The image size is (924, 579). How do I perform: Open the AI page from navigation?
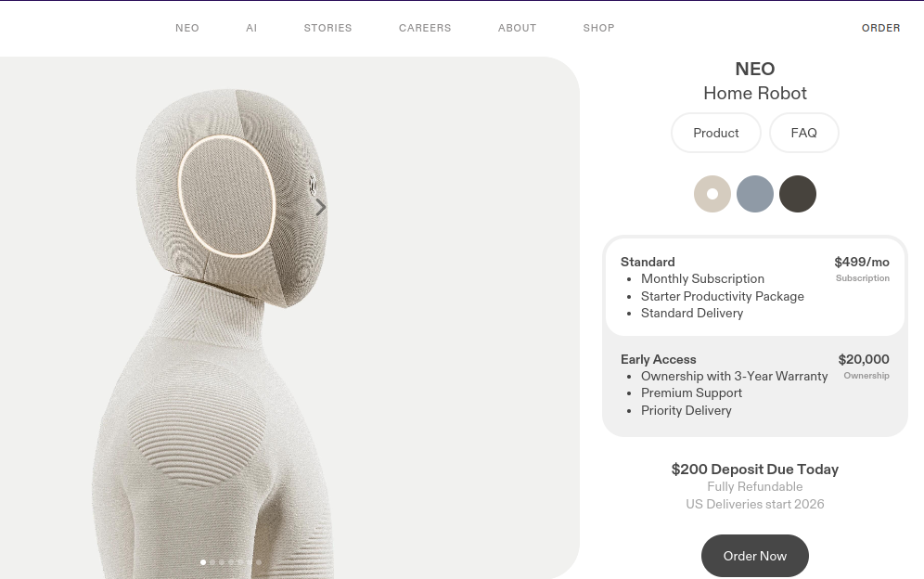point(251,28)
